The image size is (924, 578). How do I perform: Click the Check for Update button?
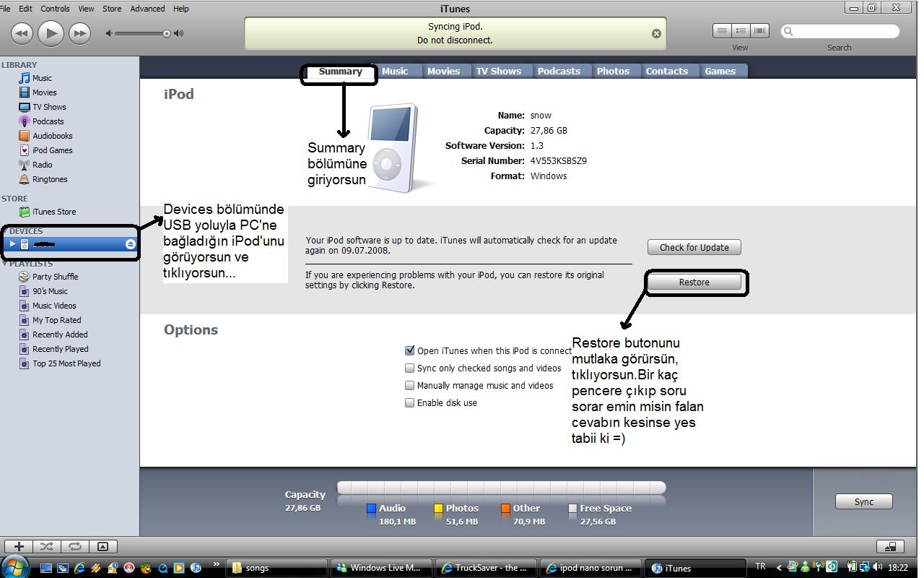click(x=694, y=247)
